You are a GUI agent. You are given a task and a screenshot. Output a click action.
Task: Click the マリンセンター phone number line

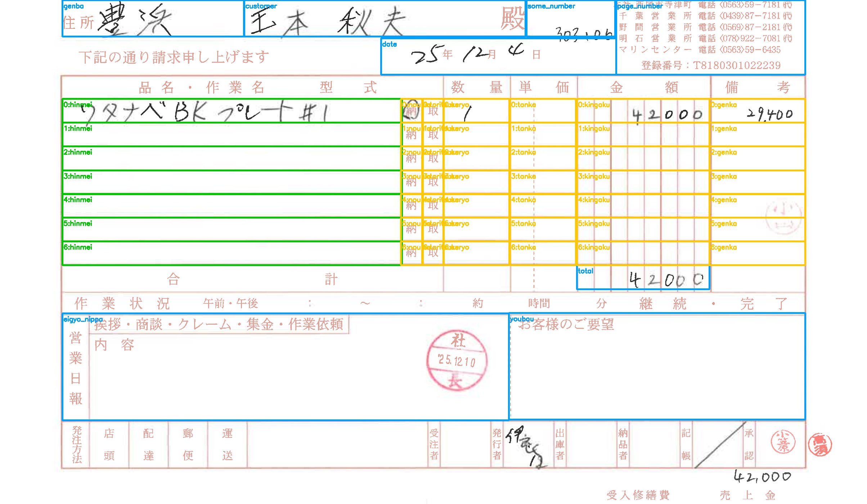(699, 50)
